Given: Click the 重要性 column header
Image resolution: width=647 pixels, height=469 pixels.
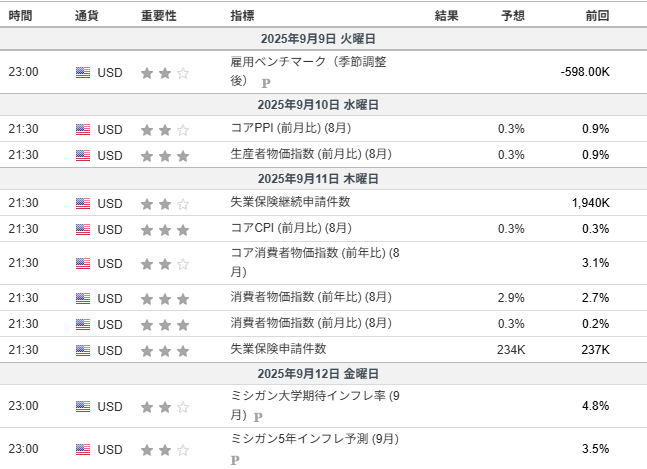Looking at the screenshot, I should tap(159, 16).
